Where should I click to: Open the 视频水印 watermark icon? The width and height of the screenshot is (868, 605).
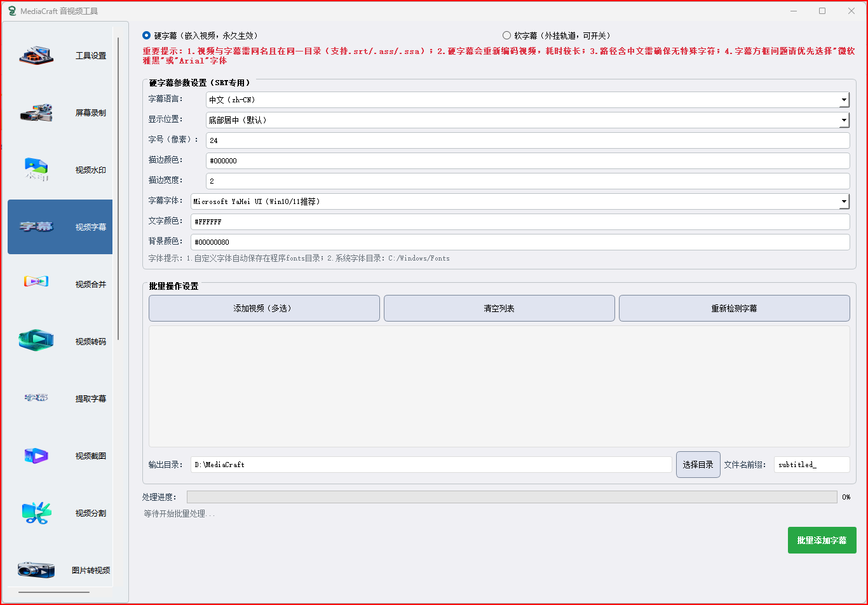[x=36, y=170]
